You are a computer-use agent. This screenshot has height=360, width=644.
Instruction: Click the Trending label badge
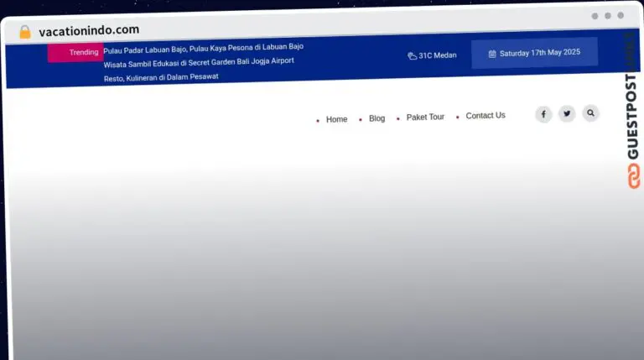75,52
